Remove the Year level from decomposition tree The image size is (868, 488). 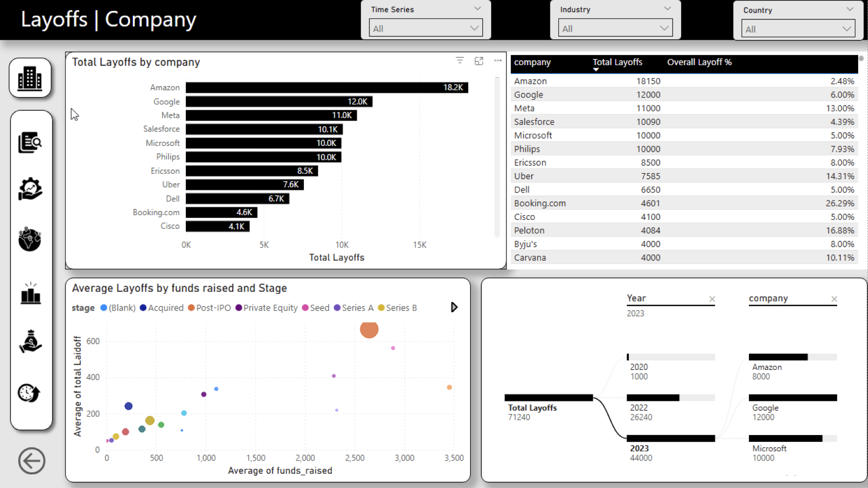click(x=712, y=299)
